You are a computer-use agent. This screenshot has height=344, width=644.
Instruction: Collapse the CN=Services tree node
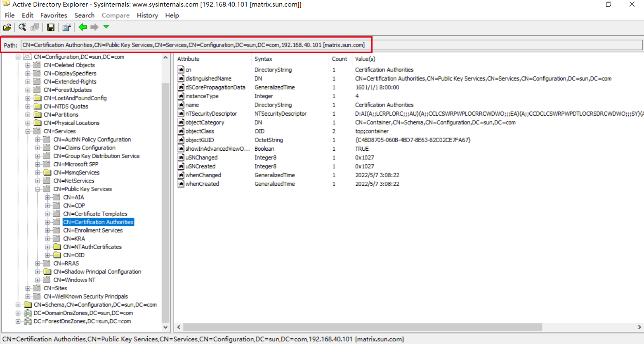28,131
